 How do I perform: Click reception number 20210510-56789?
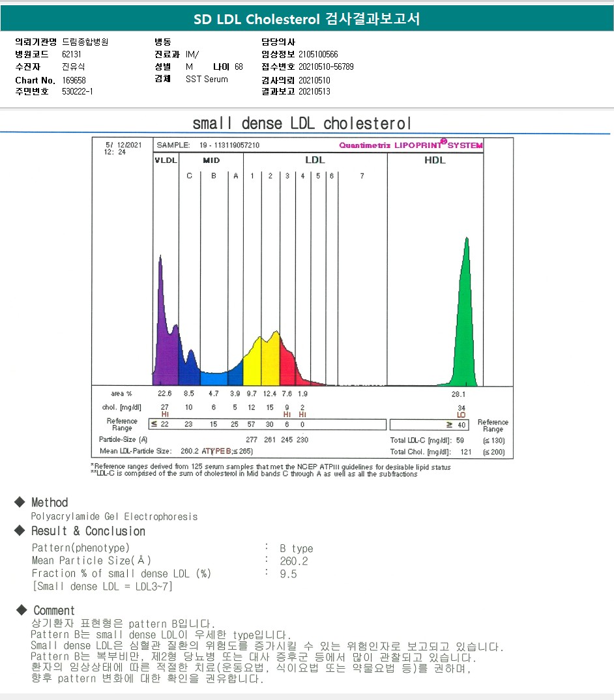point(326,67)
